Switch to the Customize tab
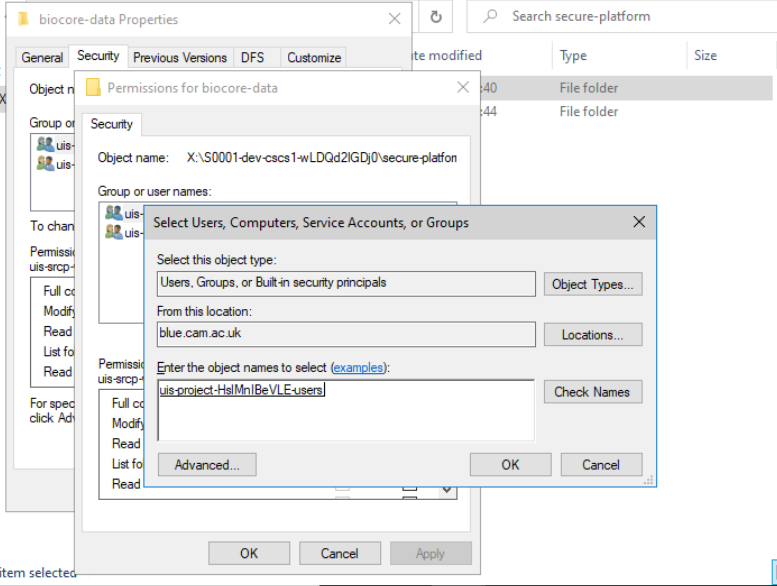Viewport: 777px width, 586px height. point(314,57)
